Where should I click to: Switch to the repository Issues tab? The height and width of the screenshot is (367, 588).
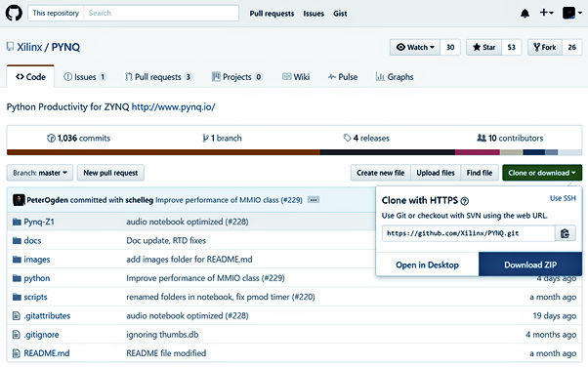click(85, 77)
